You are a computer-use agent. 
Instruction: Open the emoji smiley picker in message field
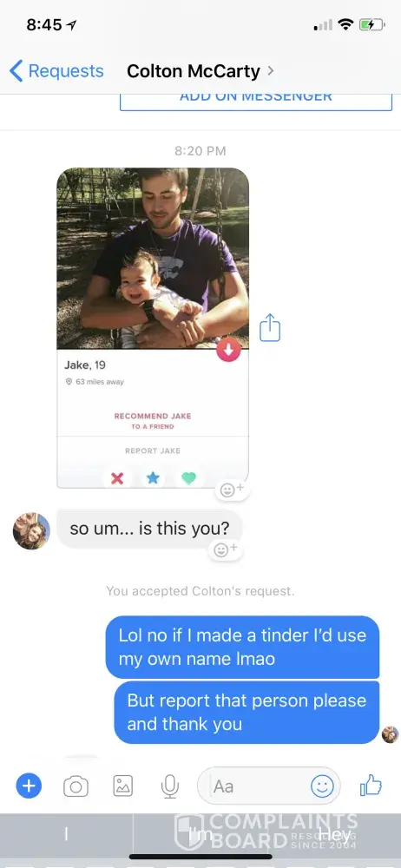point(322,786)
